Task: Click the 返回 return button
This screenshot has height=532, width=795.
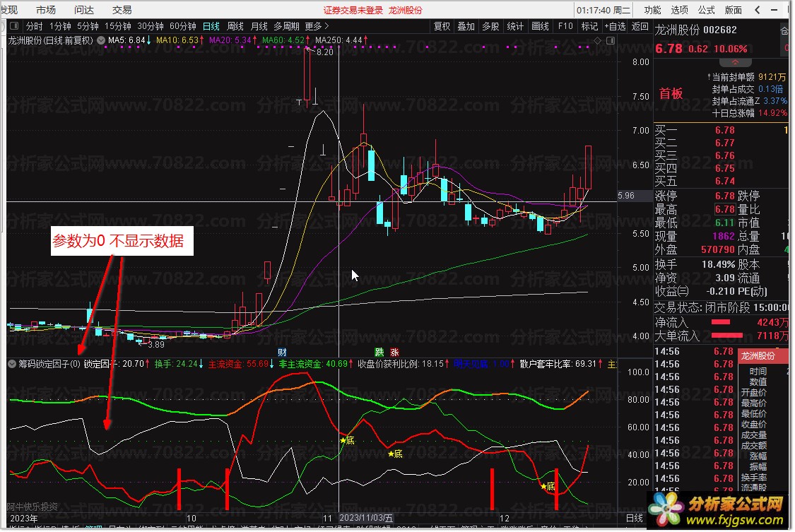Action: point(640,26)
